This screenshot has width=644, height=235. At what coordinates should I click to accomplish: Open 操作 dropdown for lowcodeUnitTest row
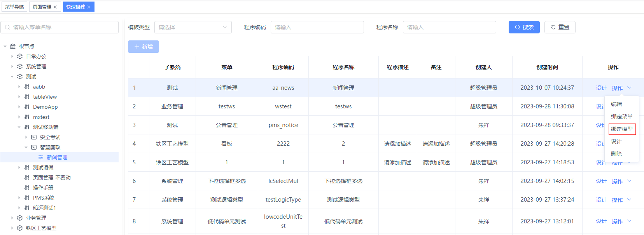pos(621,221)
